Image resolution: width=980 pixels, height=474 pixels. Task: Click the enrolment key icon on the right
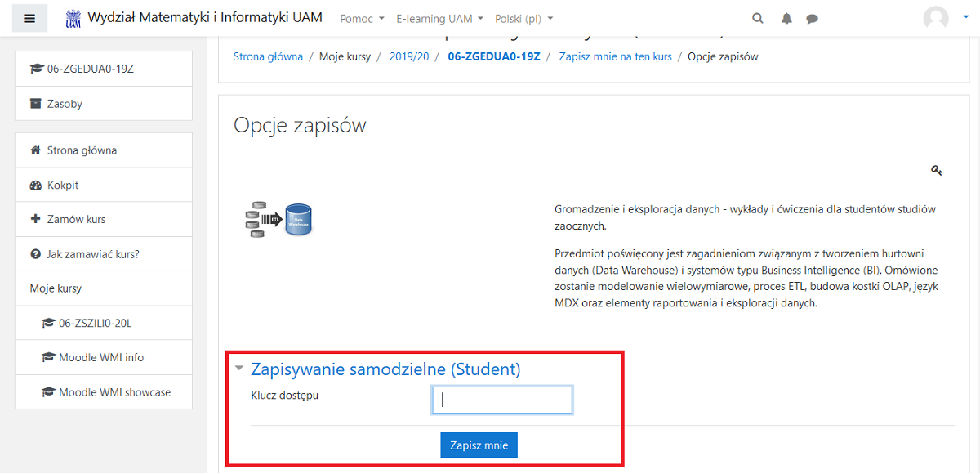coord(937,170)
